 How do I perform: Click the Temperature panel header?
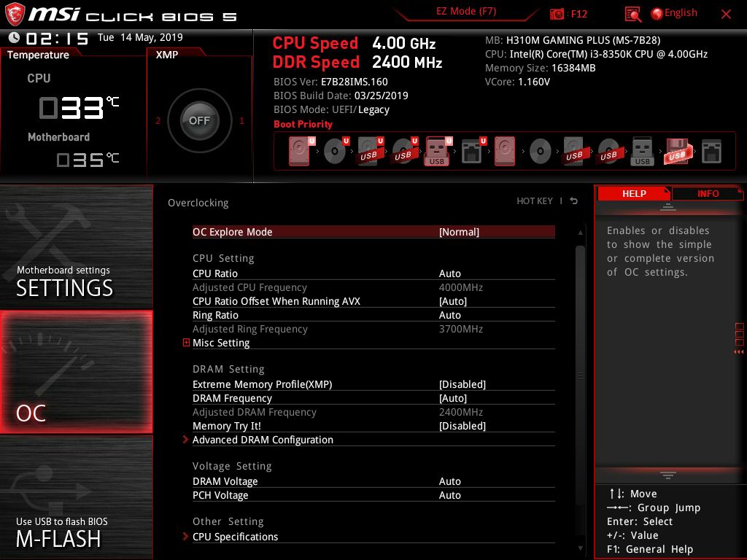coord(38,54)
